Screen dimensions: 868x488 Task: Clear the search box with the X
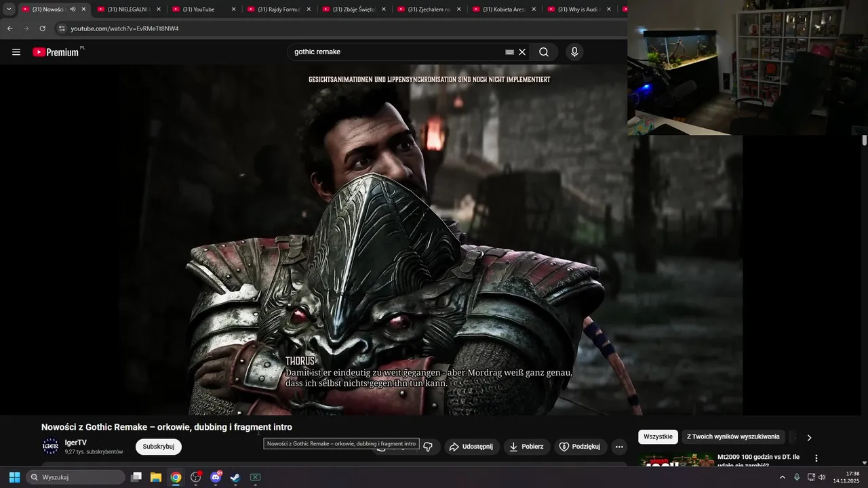pyautogui.click(x=522, y=52)
